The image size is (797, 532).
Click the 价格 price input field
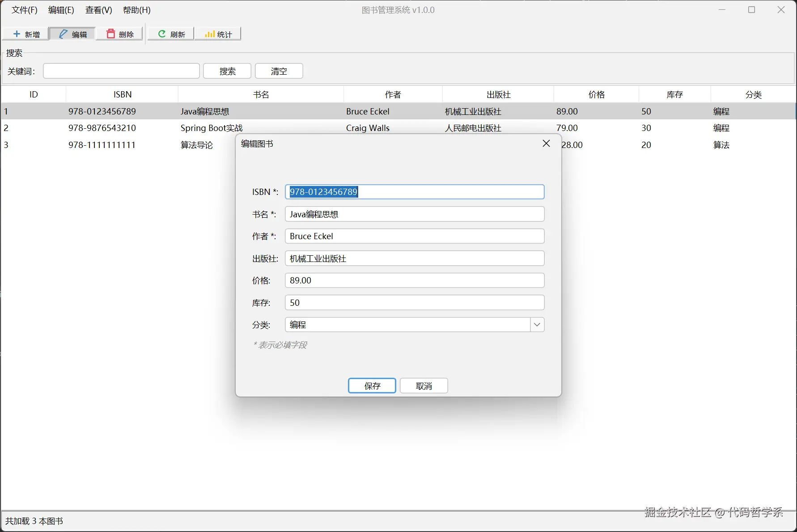click(x=414, y=280)
